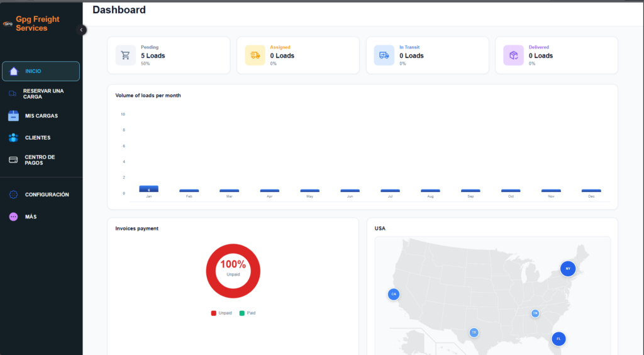Click the purple Más ellipsis icon
The height and width of the screenshot is (355, 644).
(13, 217)
